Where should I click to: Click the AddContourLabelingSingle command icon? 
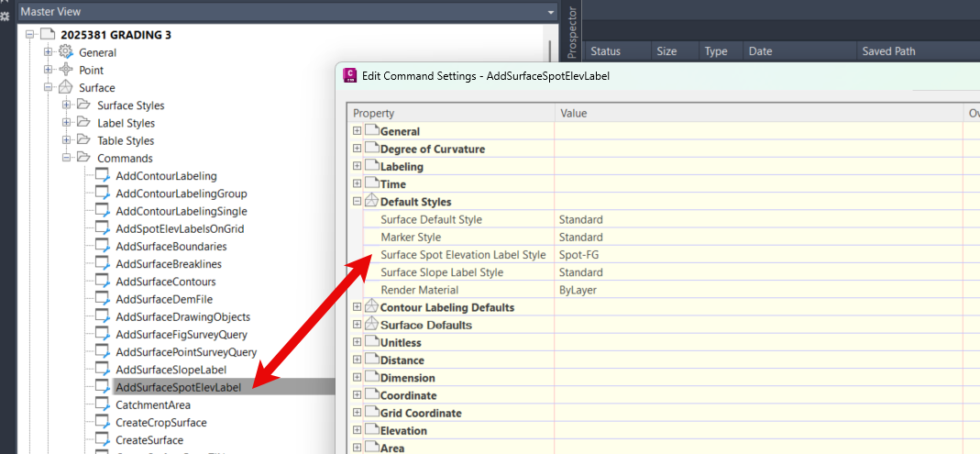point(103,211)
